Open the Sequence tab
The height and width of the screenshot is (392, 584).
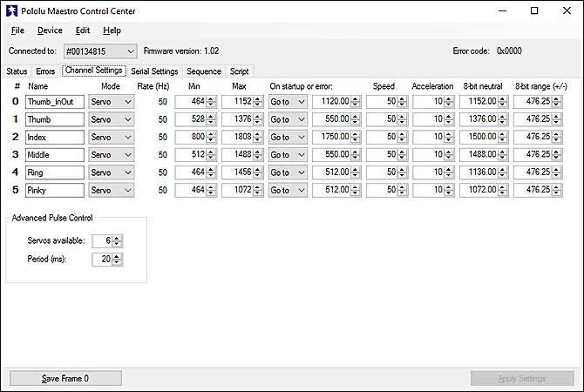coord(204,71)
